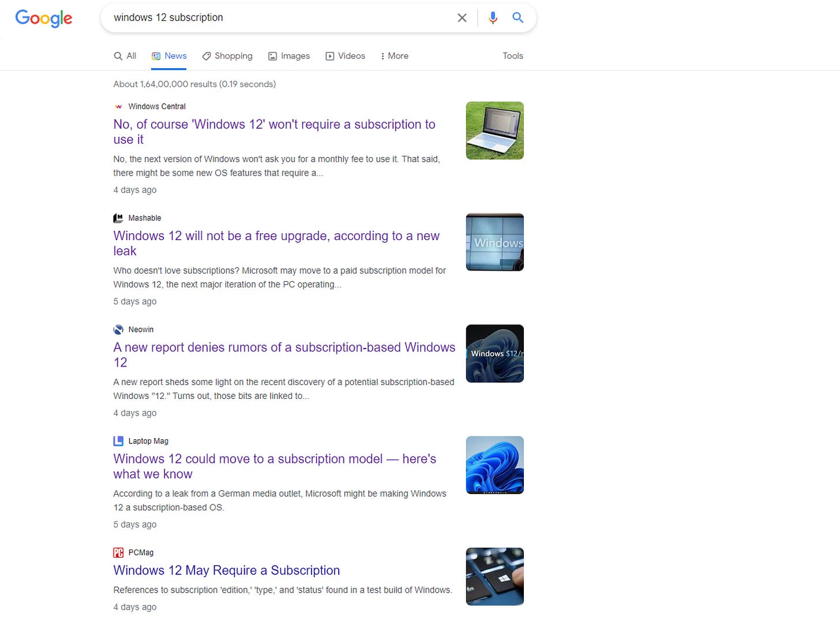Click '5 days ago' under Mashable result
This screenshot has width=840, height=624.
click(135, 301)
